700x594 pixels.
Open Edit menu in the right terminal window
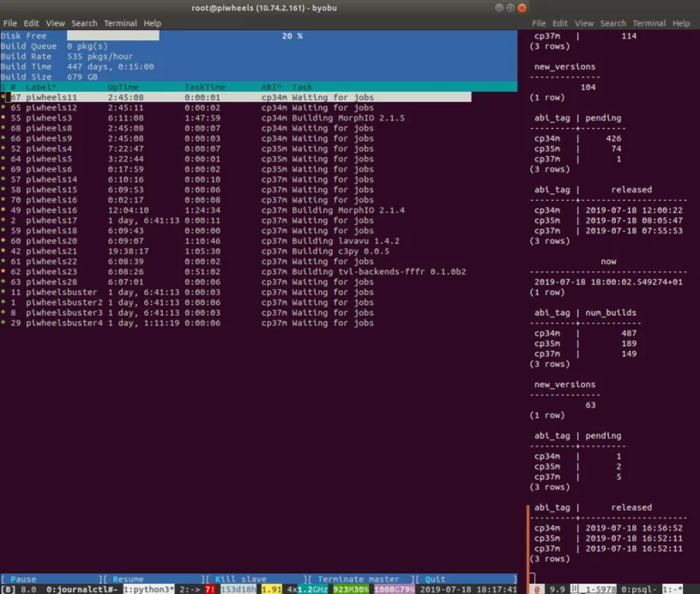pos(560,23)
